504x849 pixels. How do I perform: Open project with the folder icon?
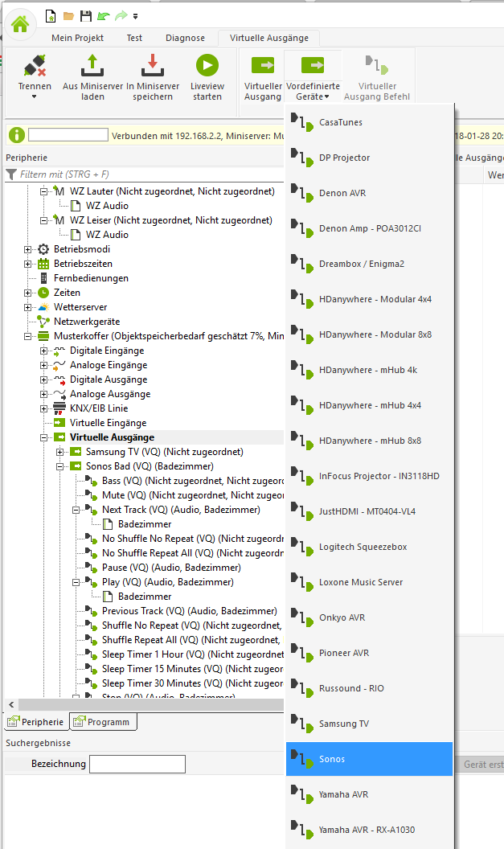(x=68, y=16)
